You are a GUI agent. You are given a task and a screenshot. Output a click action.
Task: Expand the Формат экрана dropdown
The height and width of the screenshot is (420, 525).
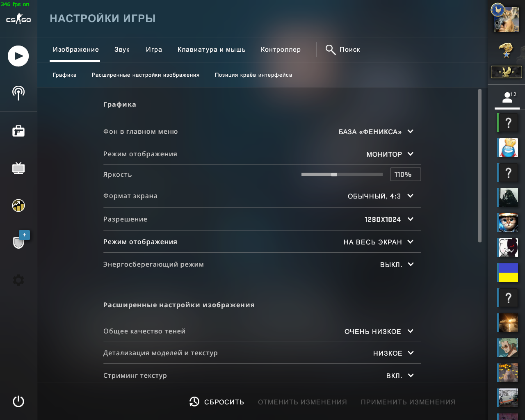[380, 196]
